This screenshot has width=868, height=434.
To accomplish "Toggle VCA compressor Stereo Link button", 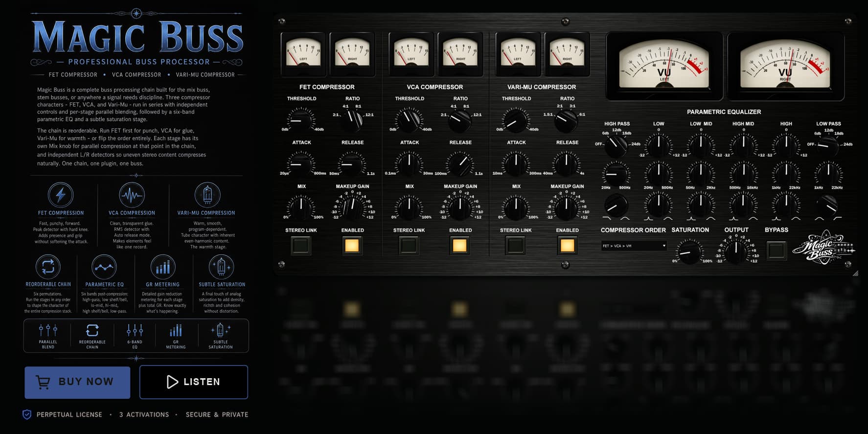I will (409, 245).
